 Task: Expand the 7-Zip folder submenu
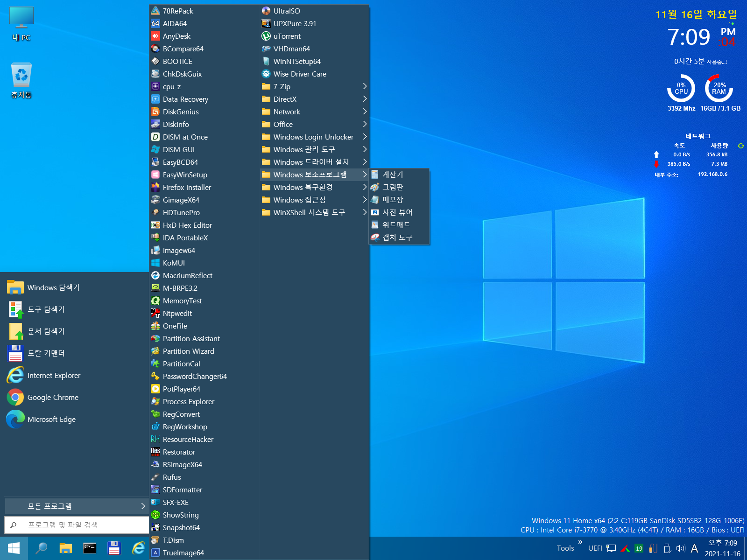coord(314,86)
